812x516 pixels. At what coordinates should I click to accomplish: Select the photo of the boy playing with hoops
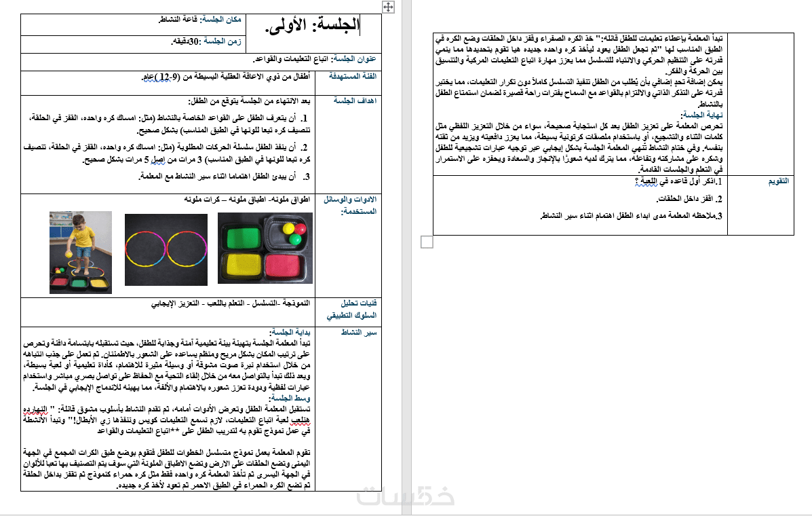pos(81,252)
